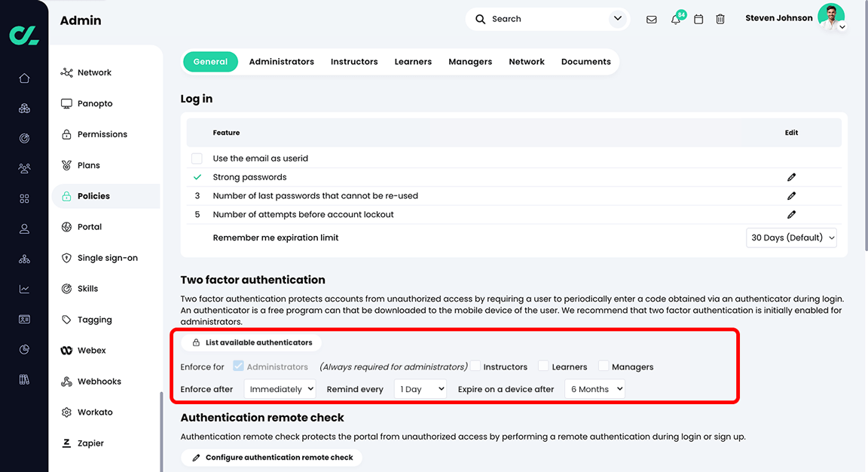Viewport: 868px width, 472px height.
Task: Open the org hierarchy icon in the left rail
Action: (24, 259)
